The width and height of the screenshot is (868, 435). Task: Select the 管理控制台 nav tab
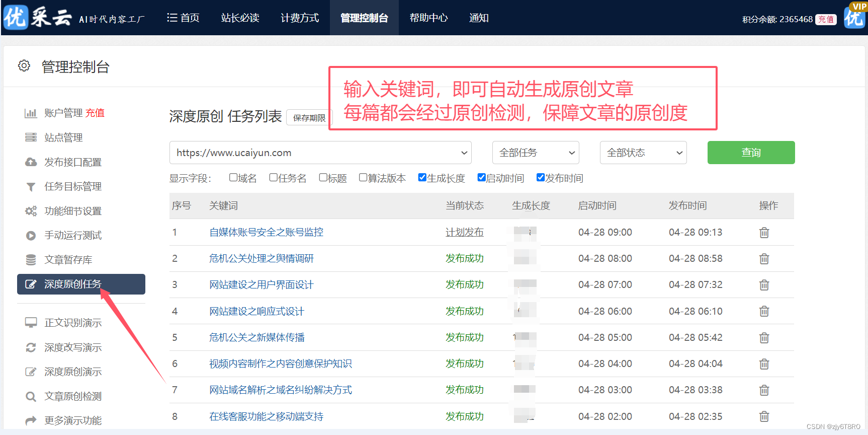pyautogui.click(x=364, y=18)
